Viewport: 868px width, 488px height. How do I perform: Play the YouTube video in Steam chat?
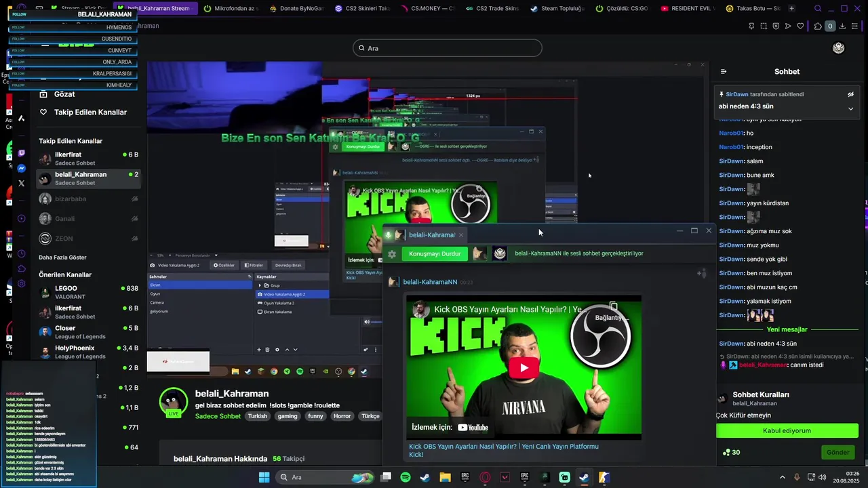pos(524,368)
